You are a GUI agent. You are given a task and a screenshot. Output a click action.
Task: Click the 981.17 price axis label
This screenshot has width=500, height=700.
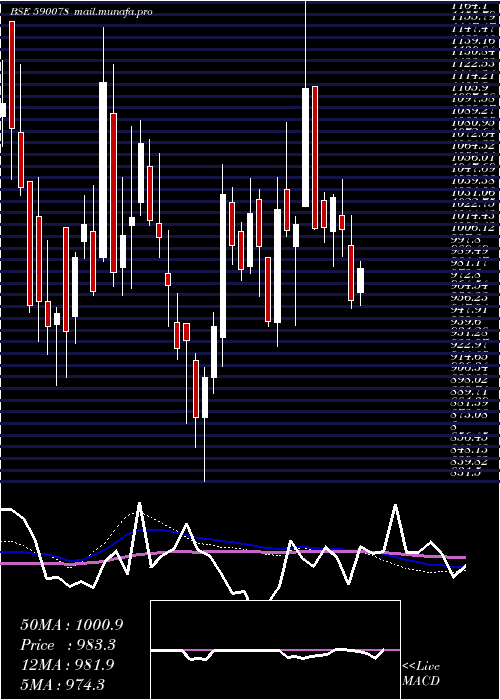473,262
